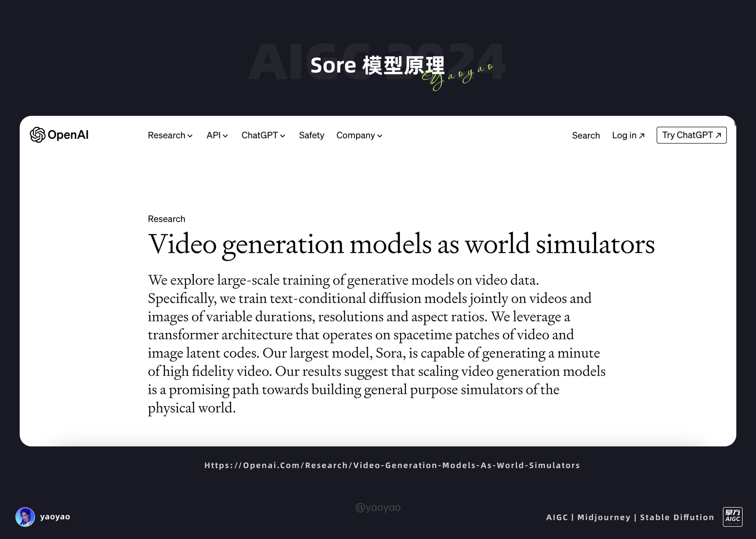Viewport: 756px width, 539px height.
Task: Click the Try ChatGPT arrow icon
Action: coord(719,135)
